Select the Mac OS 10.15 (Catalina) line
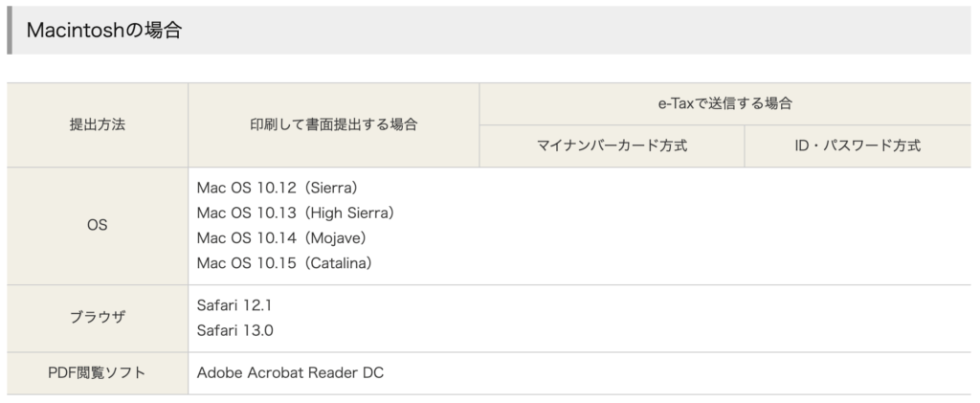 click(x=286, y=263)
